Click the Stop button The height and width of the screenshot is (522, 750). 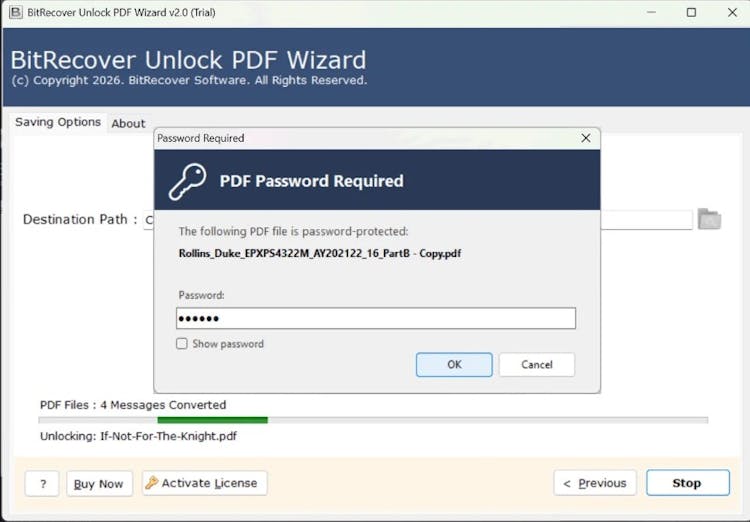tap(686, 483)
